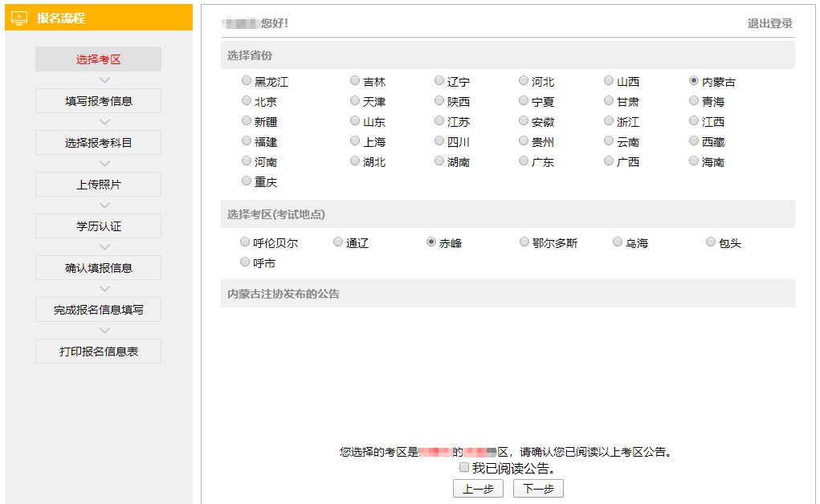
Task: Choose 呼市 as the test location
Action: 245,261
